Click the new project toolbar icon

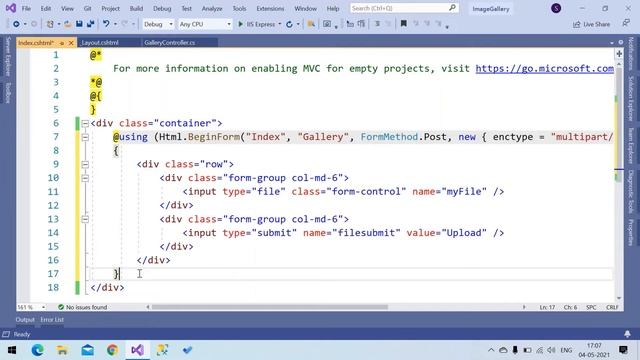pos(50,24)
